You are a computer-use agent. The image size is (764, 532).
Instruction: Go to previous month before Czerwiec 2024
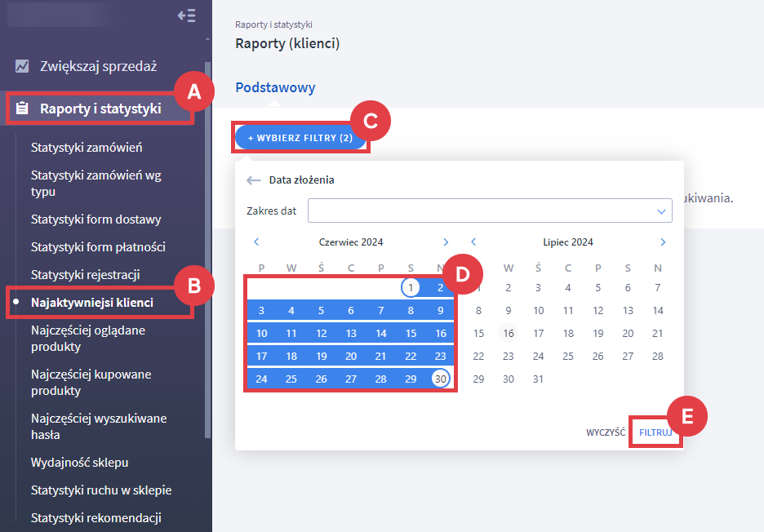(x=256, y=242)
